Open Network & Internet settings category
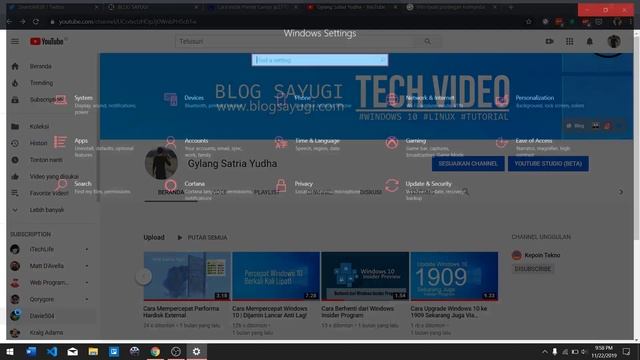 425,101
